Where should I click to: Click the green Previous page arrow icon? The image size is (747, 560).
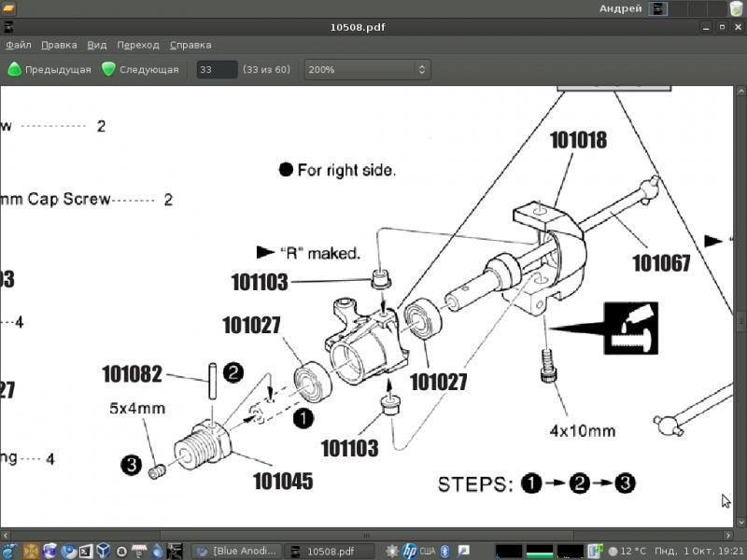[14, 69]
